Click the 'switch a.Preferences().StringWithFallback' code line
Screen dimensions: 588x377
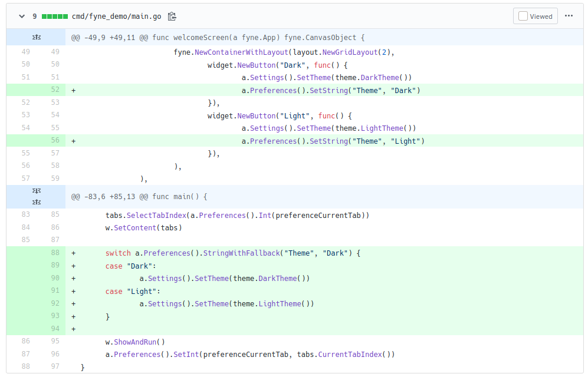pos(232,253)
